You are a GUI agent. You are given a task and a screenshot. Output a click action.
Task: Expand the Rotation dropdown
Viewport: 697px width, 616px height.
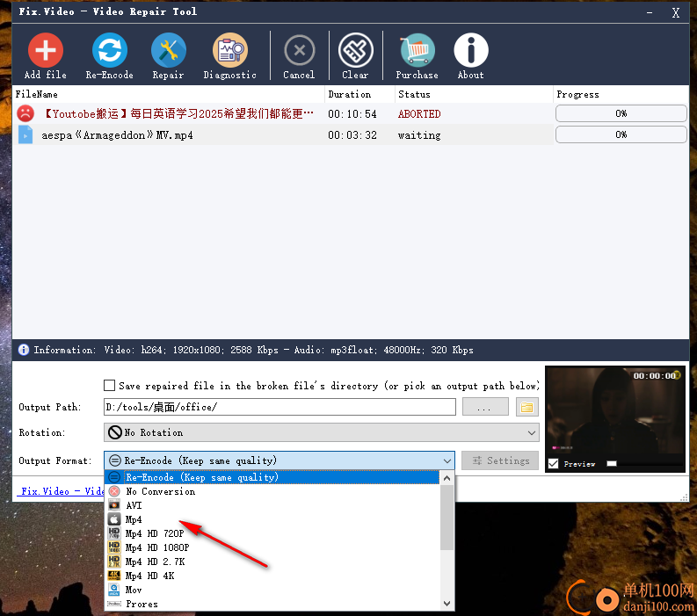pos(531,432)
